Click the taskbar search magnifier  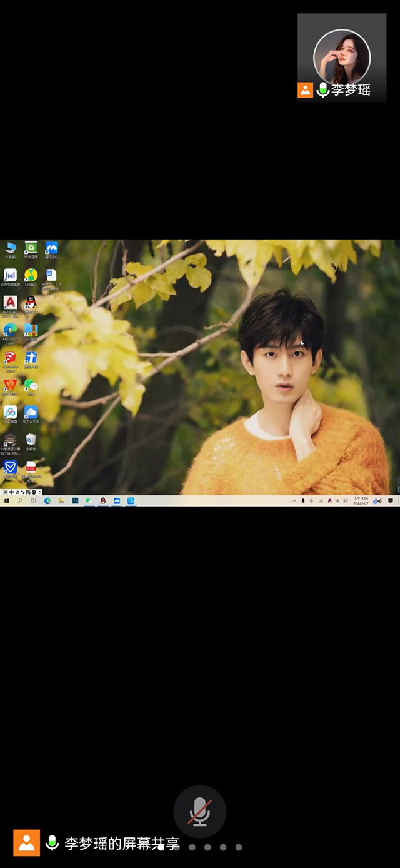(x=20, y=501)
